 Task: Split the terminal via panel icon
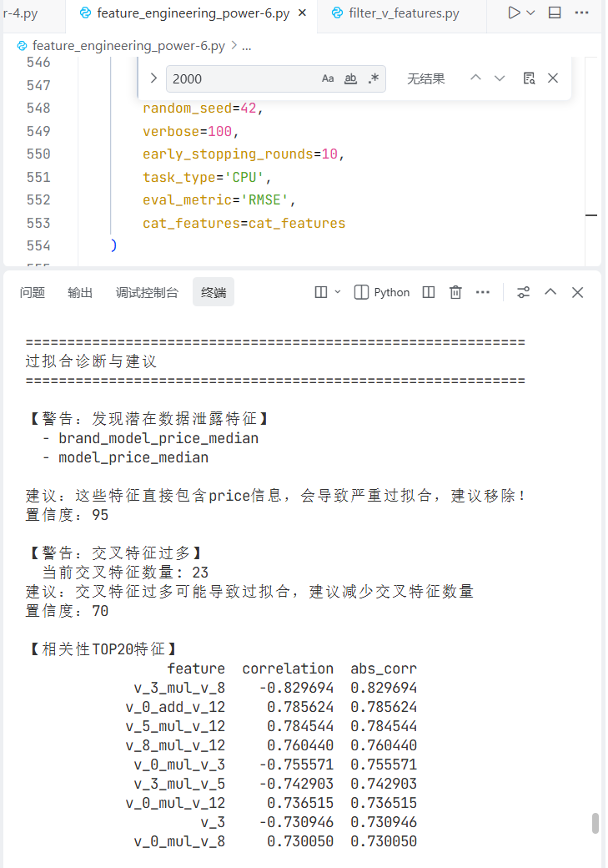321,292
